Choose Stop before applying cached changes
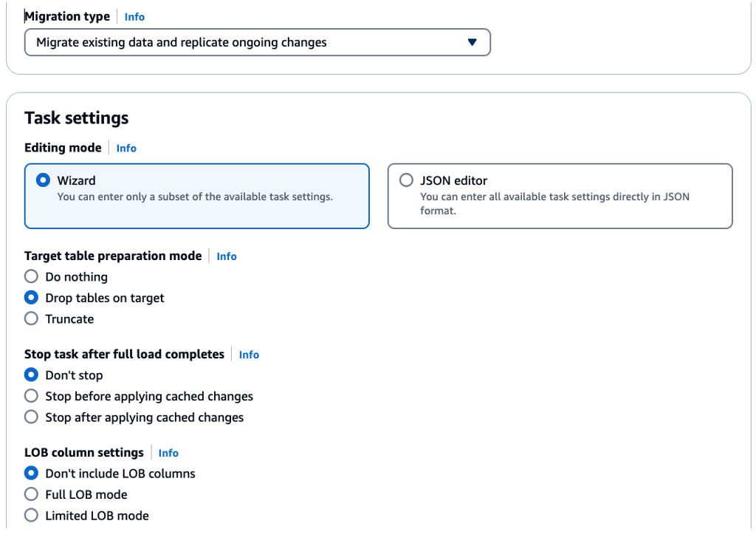Image resolution: width=756 pixels, height=535 pixels. 31,397
